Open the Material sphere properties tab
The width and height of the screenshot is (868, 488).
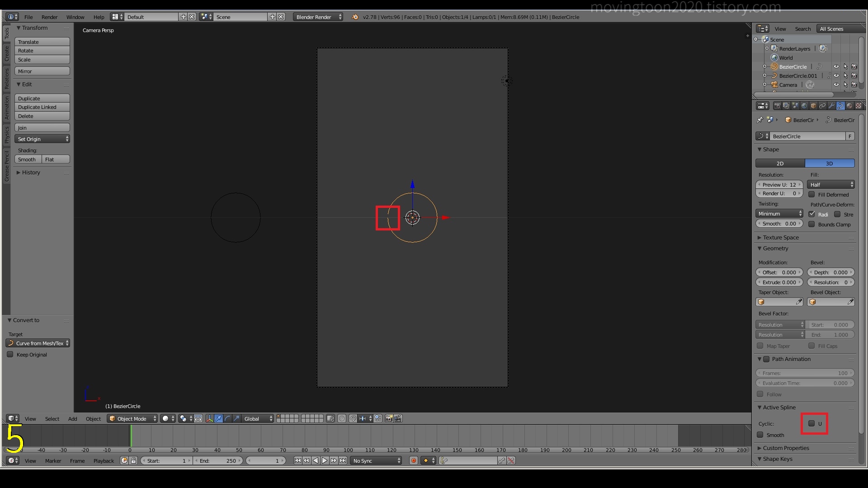pos(849,106)
